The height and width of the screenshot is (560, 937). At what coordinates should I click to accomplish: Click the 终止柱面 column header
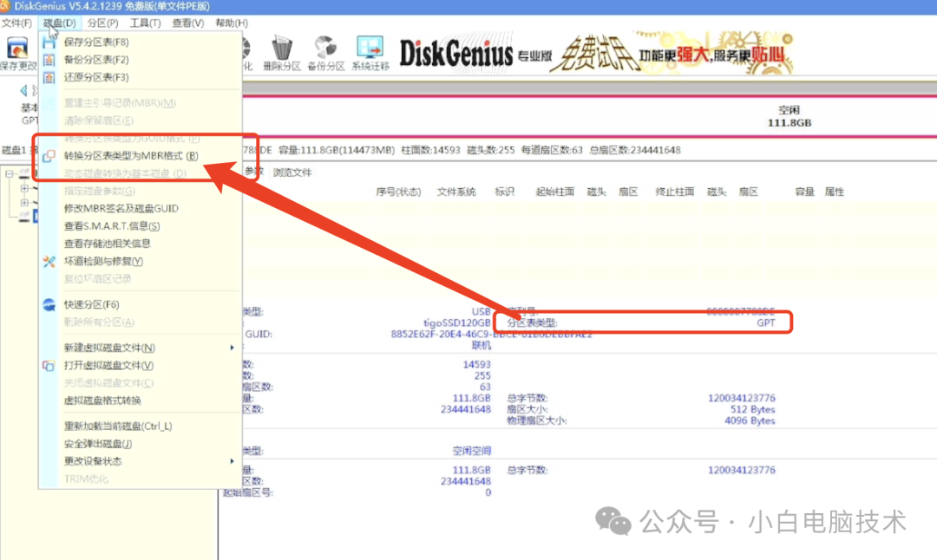tap(675, 192)
